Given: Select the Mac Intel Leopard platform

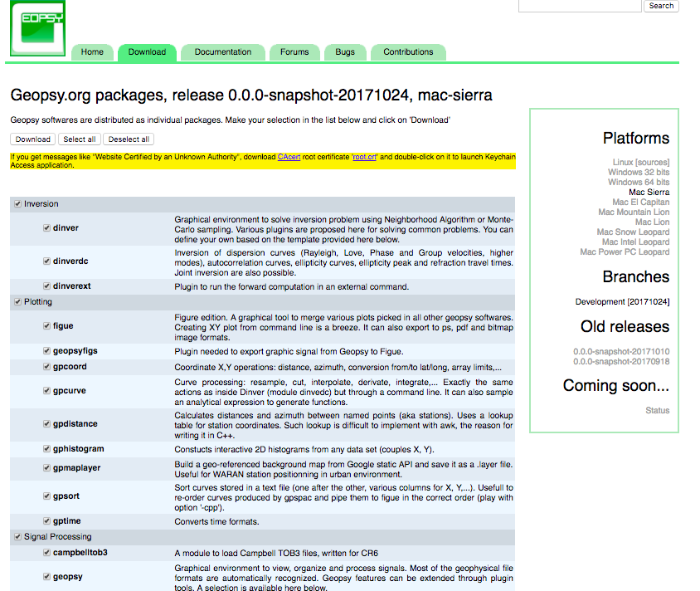Looking at the screenshot, I should pos(635,242).
